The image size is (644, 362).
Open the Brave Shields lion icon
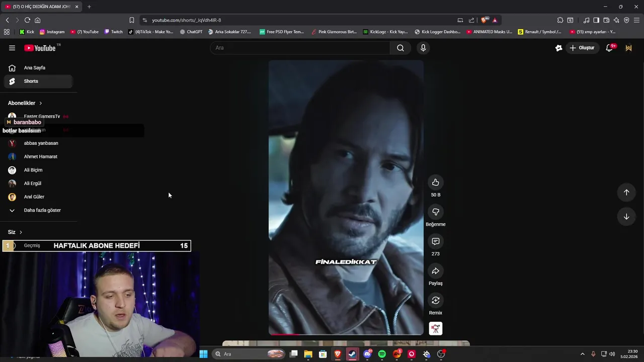tap(484, 20)
